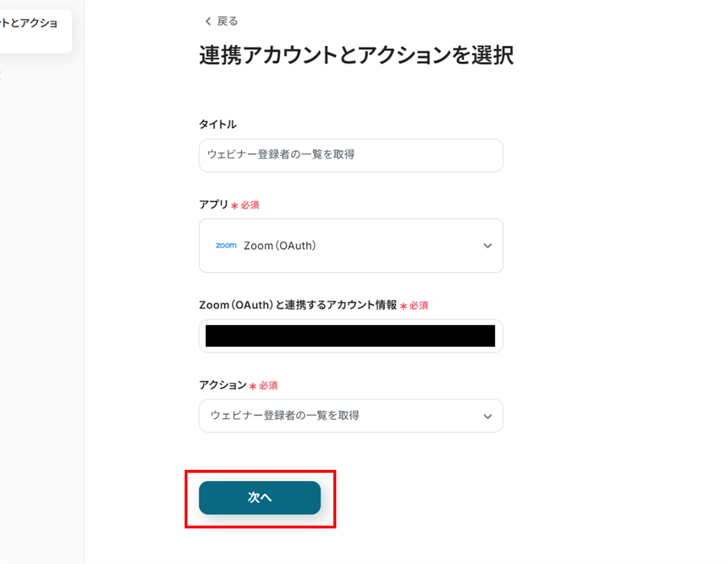This screenshot has width=728, height=564.
Task: Click the red asterisk next to アプリ
Action: 234,206
